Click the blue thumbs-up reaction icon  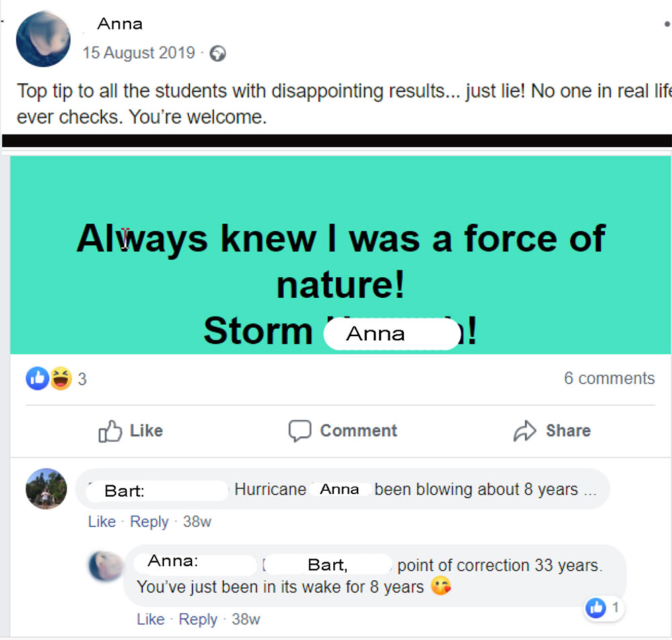(x=36, y=379)
